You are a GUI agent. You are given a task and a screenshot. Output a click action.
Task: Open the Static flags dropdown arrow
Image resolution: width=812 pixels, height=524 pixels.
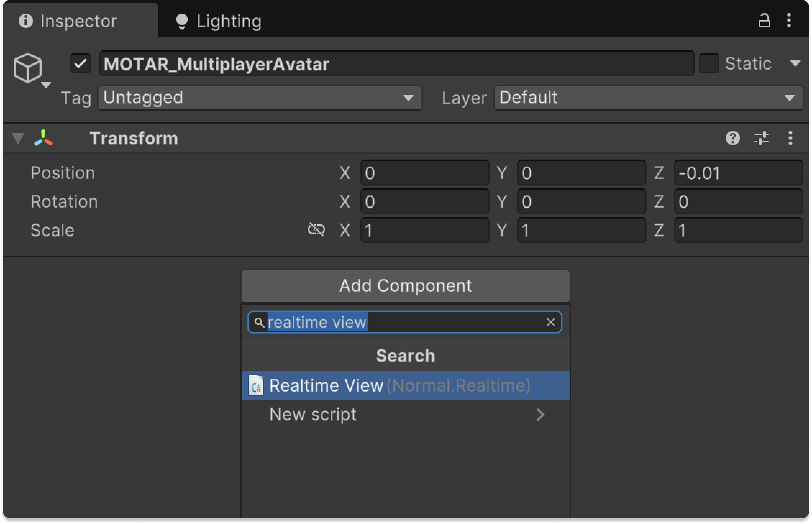pos(795,64)
